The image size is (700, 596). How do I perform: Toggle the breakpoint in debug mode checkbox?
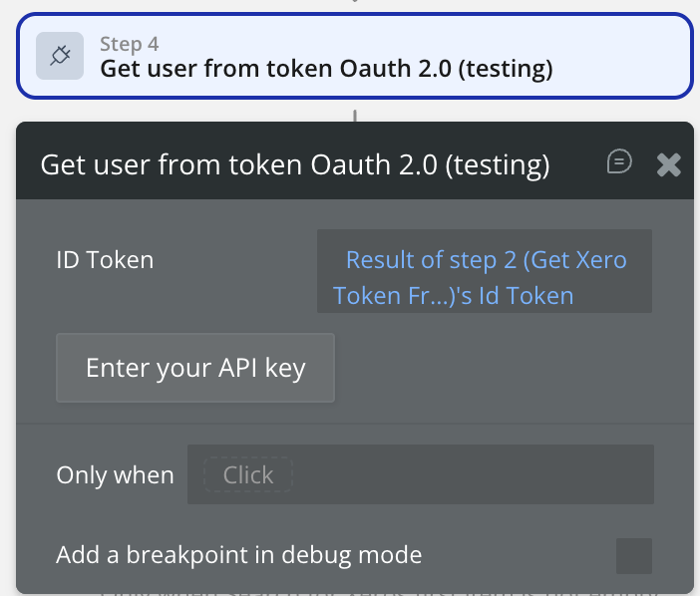(633, 555)
